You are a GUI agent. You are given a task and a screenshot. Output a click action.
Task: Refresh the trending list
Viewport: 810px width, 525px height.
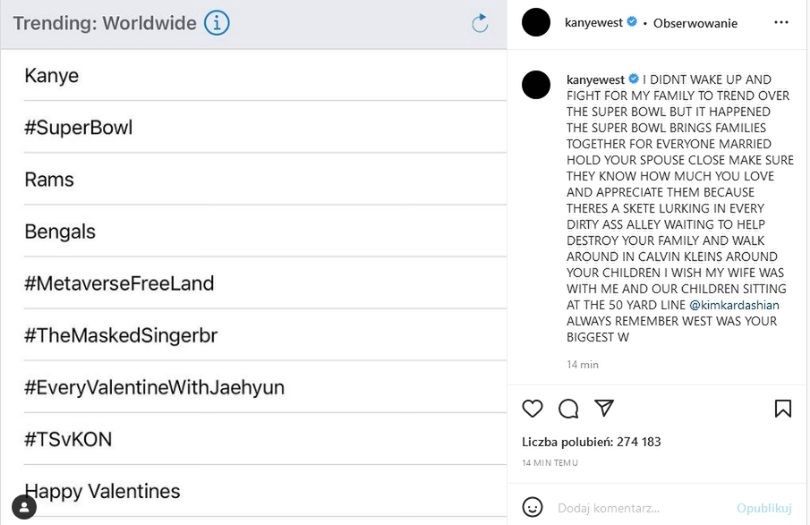point(480,23)
